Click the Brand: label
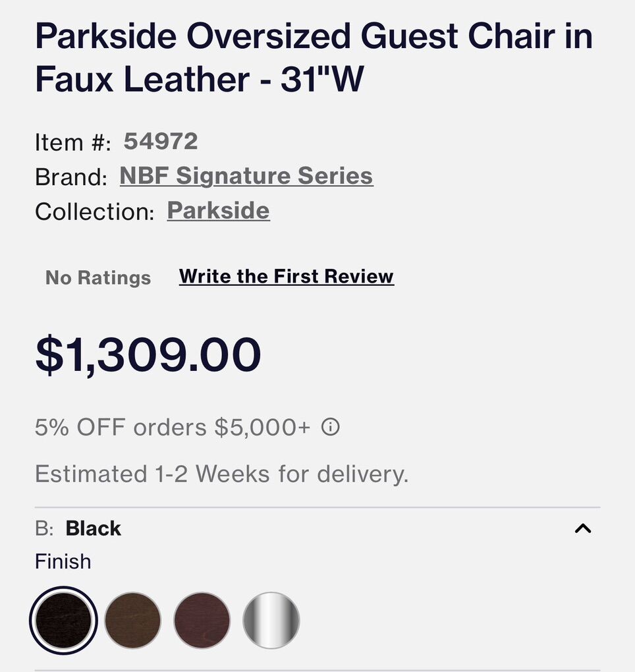The width and height of the screenshot is (635, 672). pyautogui.click(x=70, y=177)
